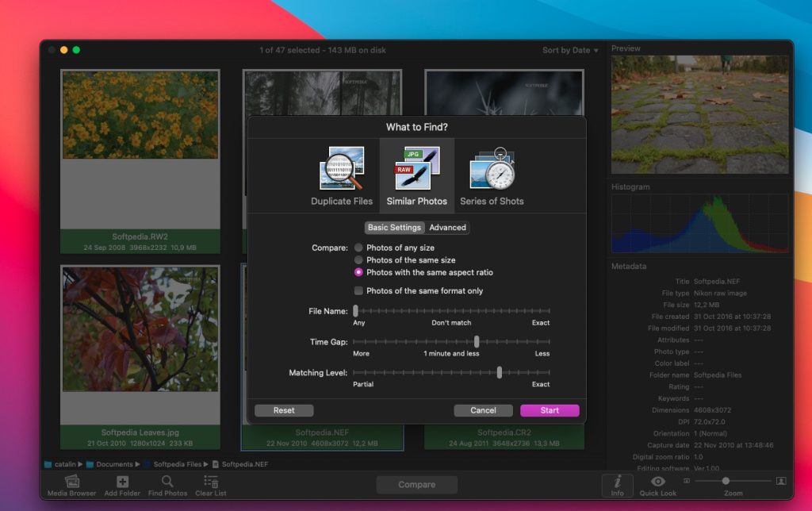Switch to the Advanced settings tab
This screenshot has height=511, width=812.
(447, 228)
